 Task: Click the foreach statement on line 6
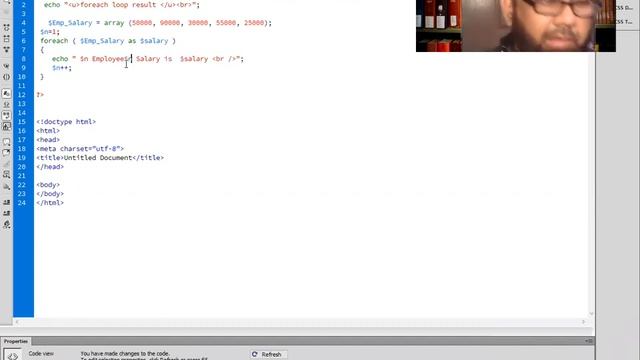108,41
